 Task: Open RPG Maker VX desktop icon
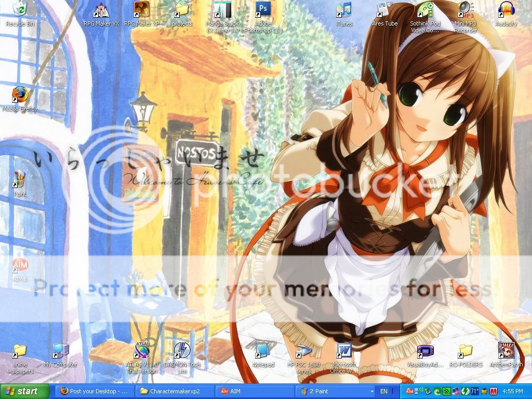[x=101, y=11]
